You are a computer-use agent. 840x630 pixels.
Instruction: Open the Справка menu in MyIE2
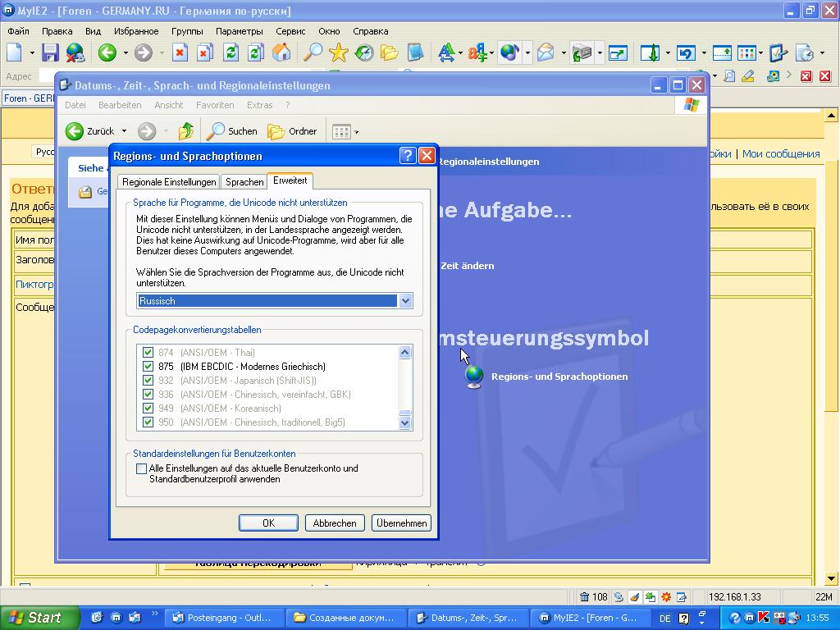click(x=370, y=31)
